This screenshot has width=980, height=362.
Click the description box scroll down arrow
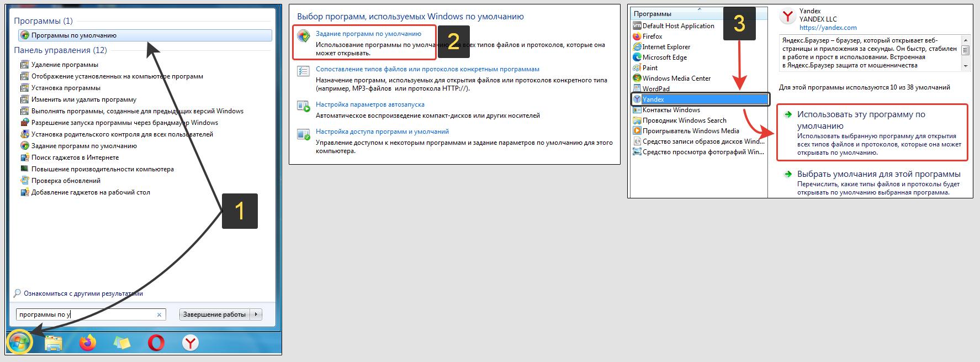pos(966,66)
